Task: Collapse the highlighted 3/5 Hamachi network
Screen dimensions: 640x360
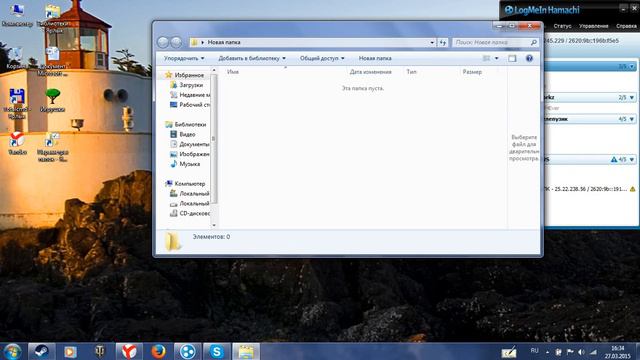Action: tap(632, 66)
